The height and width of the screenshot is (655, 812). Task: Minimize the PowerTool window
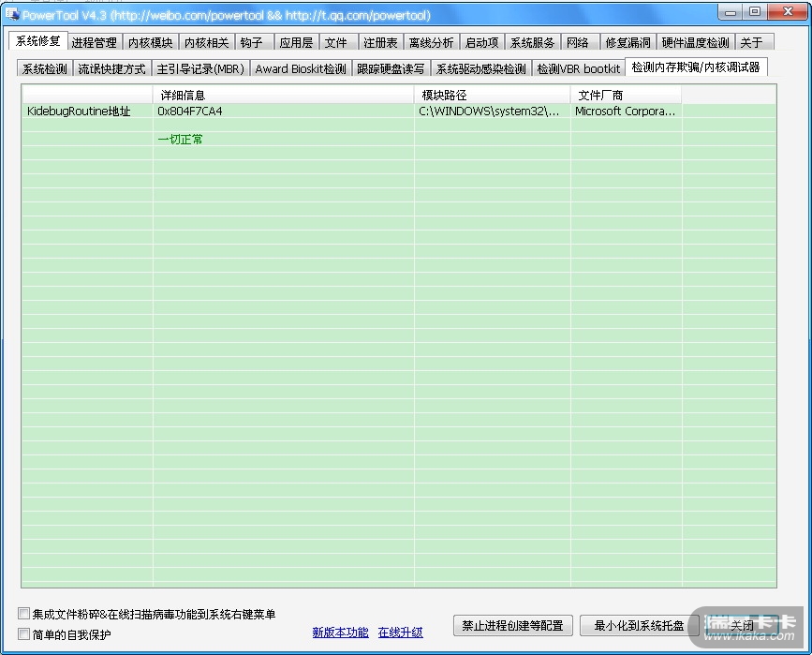point(731,11)
